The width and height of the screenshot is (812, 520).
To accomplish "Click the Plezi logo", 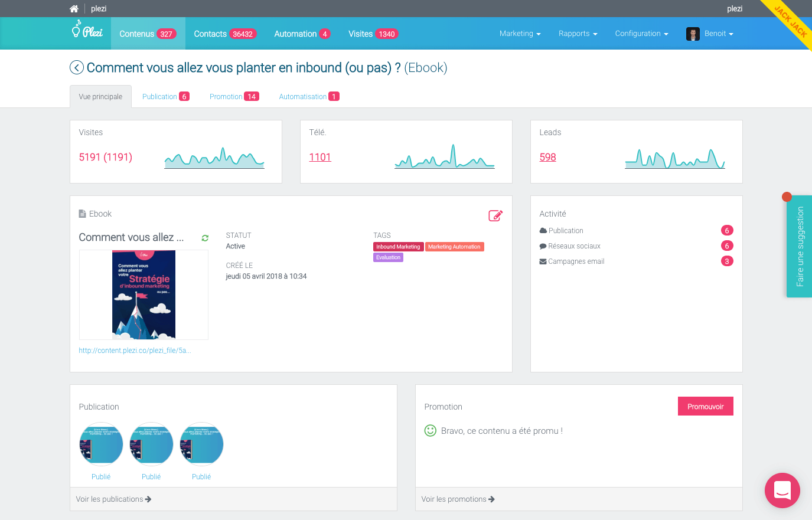I will tap(87, 31).
